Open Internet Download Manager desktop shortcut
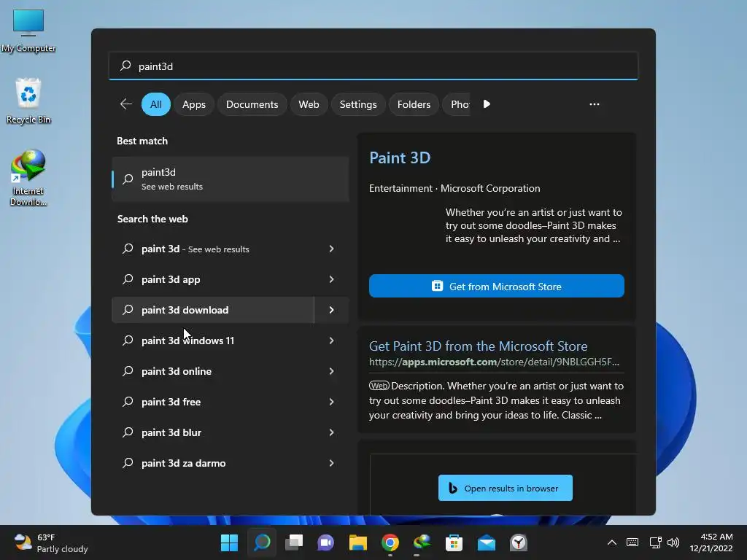The height and width of the screenshot is (560, 747). point(28,178)
